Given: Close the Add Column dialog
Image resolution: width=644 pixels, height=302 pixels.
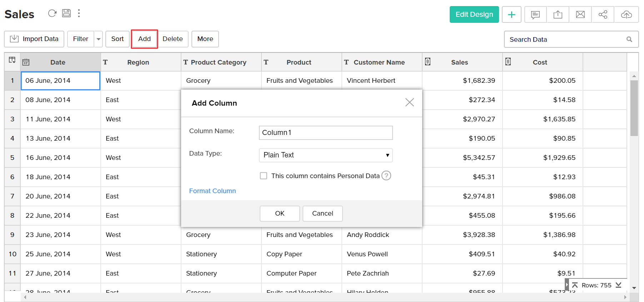Looking at the screenshot, I should (x=409, y=102).
